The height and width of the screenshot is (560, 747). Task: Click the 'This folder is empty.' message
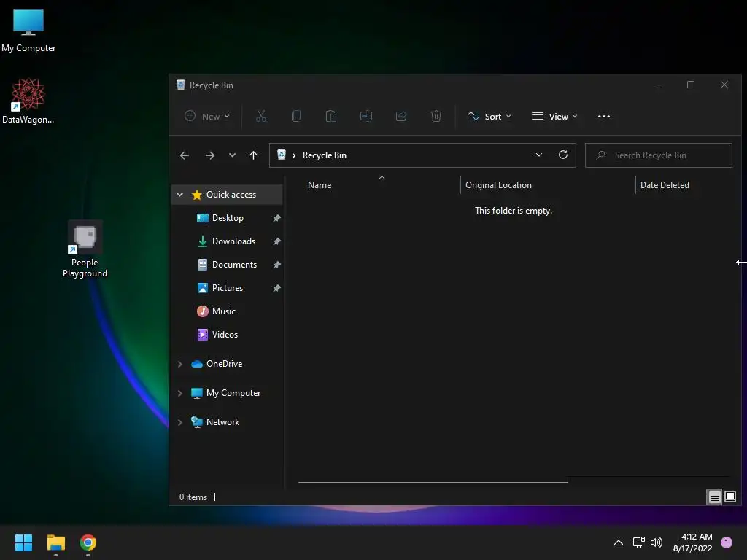click(514, 211)
